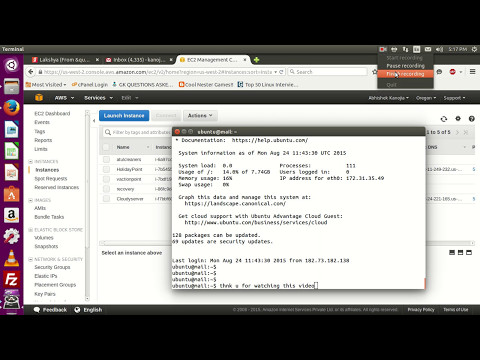
Task: Open the AWS dropdown menu
Action: pyautogui.click(x=64, y=98)
